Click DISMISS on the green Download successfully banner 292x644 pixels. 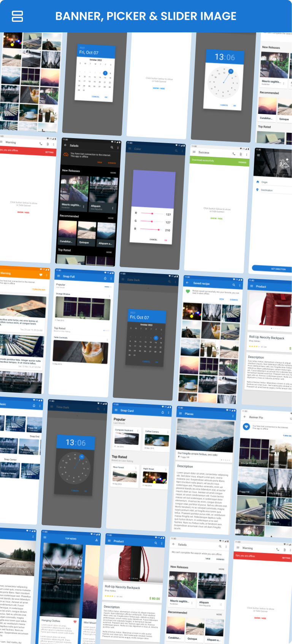pos(242,163)
